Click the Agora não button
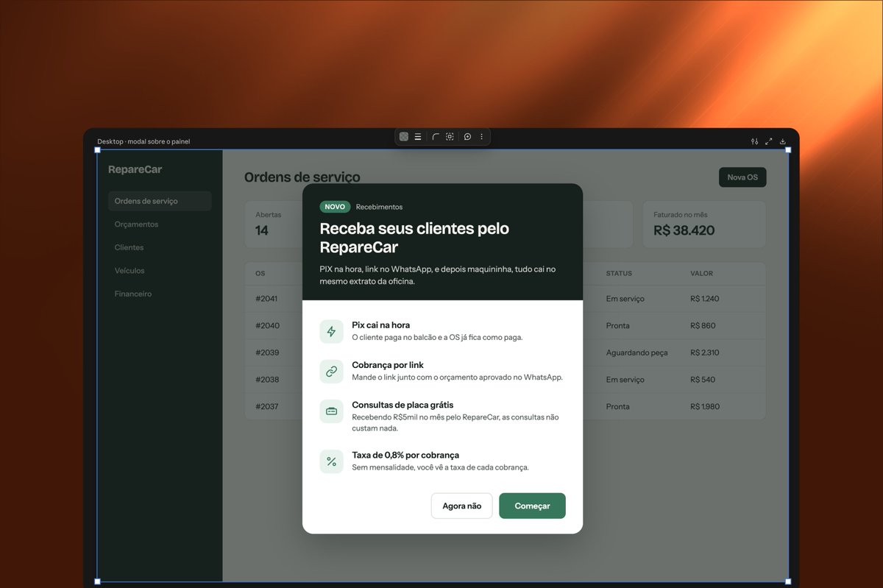The width and height of the screenshot is (883, 588). click(461, 506)
